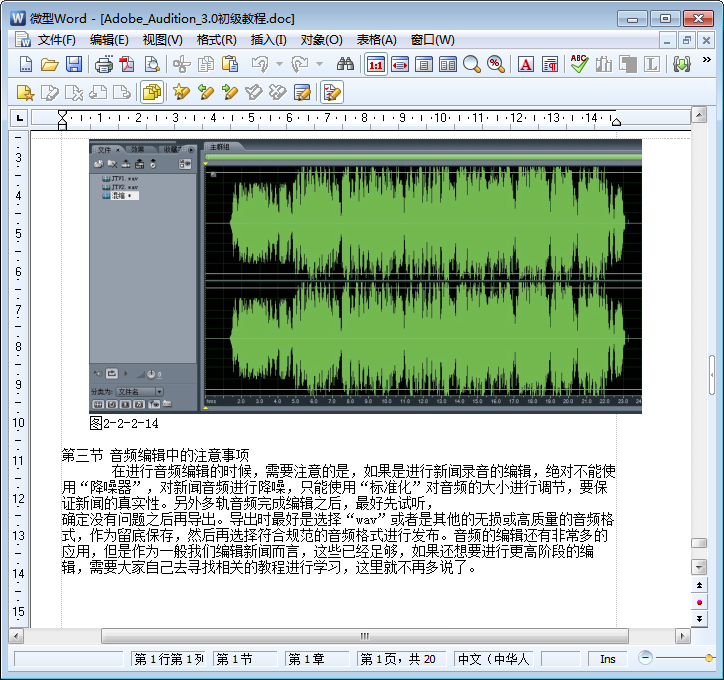The width and height of the screenshot is (724, 680).
Task: Click heading 第三节 音频编辑中的注意事项
Action: point(156,456)
